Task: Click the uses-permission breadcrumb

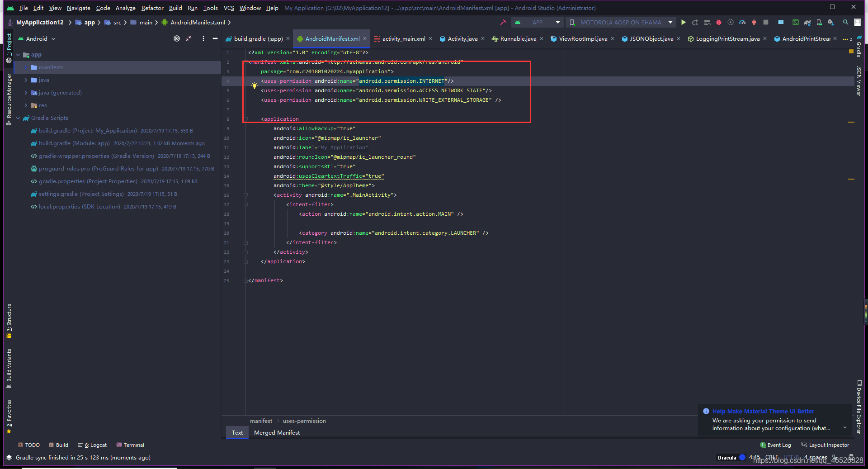Action: (304, 421)
